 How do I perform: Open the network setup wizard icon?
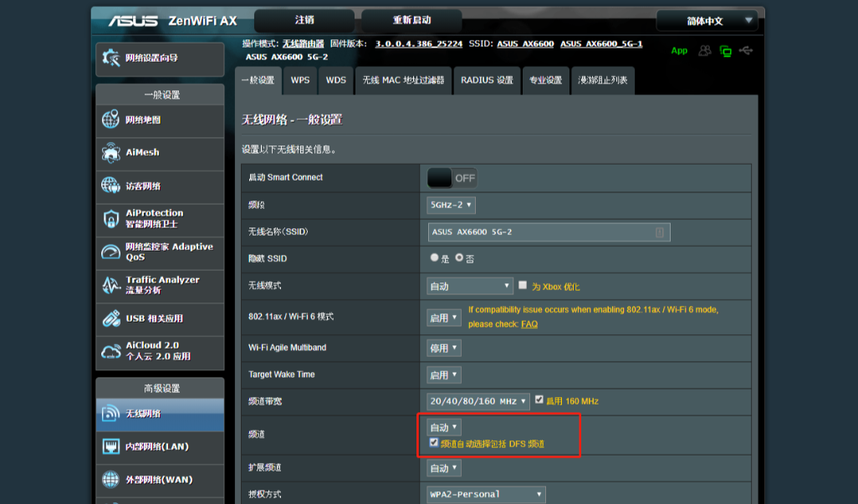coord(110,58)
